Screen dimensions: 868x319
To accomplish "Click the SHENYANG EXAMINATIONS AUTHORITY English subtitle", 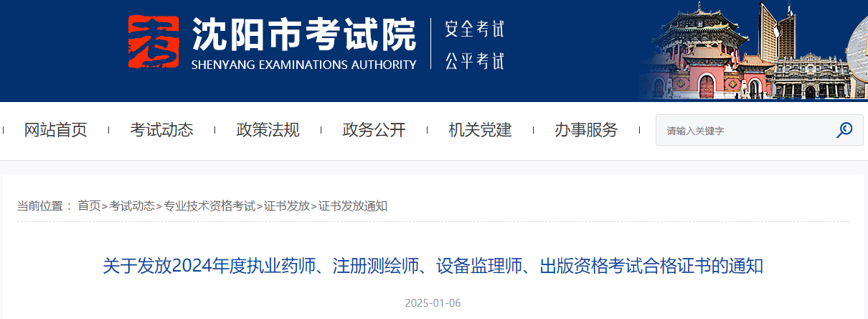I will coord(303,65).
